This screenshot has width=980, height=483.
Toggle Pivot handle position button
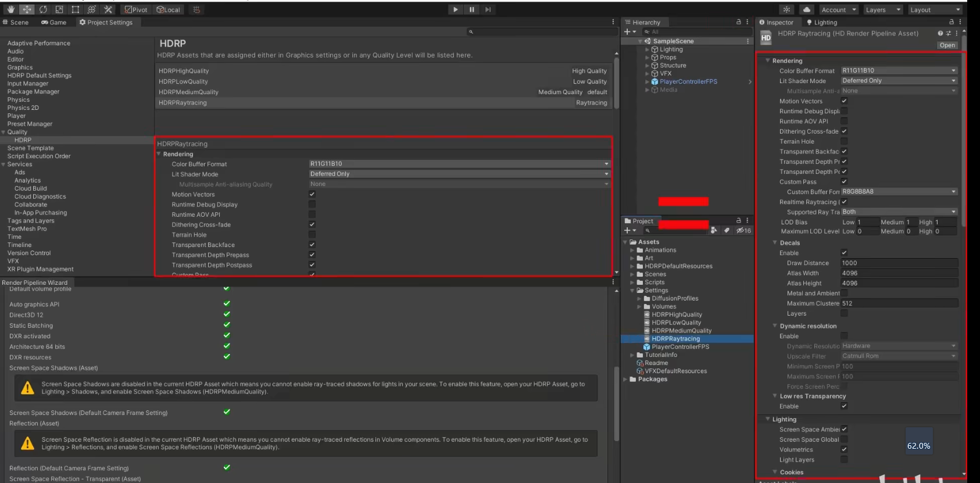(136, 9)
